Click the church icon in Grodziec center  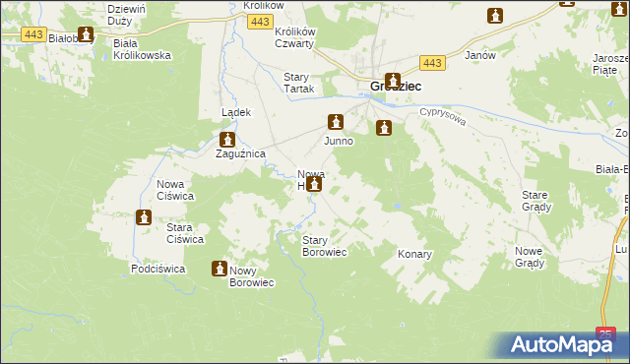pyautogui.click(x=393, y=81)
